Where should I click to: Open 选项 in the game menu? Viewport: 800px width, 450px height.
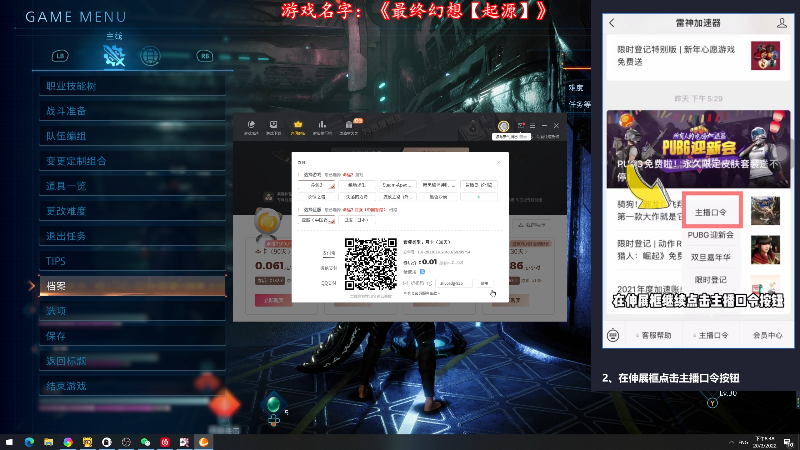[132, 311]
